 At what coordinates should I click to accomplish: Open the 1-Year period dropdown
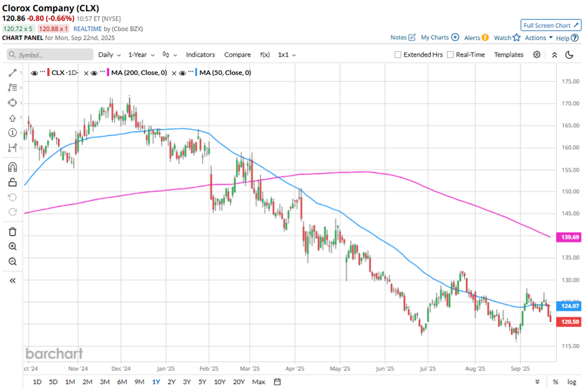click(142, 55)
